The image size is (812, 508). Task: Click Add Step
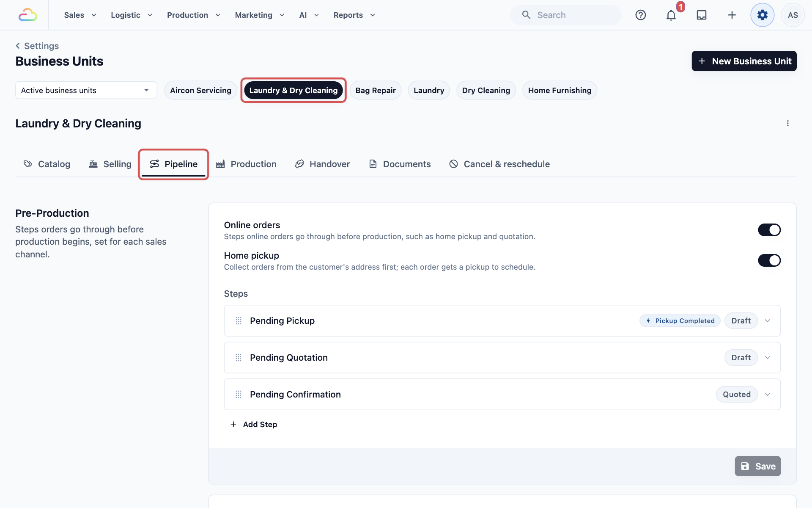tap(253, 424)
